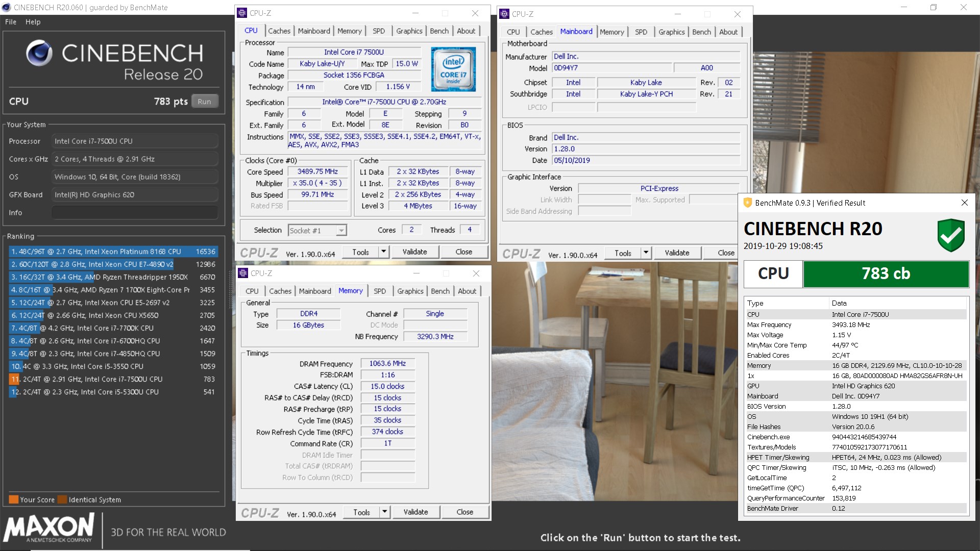Select Mainboard tab in CPU-Z CPU window
Viewport: 980px width, 551px height.
pyautogui.click(x=314, y=31)
